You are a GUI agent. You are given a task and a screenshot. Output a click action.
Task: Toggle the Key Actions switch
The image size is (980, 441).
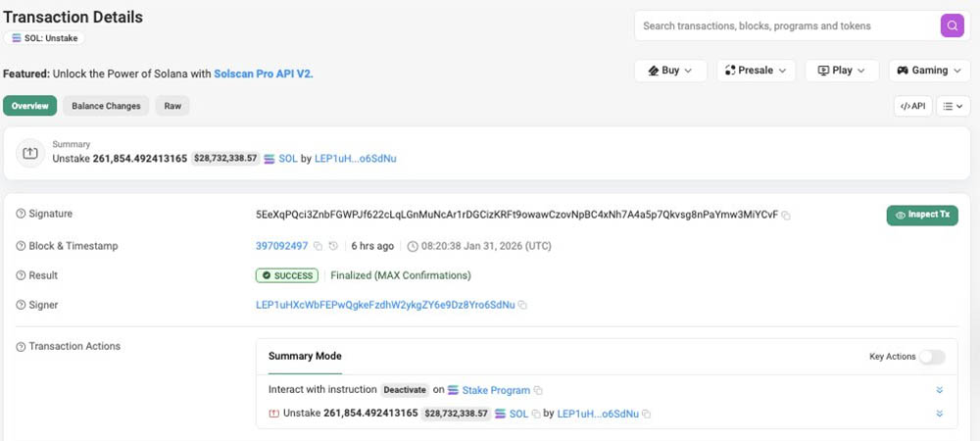(932, 357)
